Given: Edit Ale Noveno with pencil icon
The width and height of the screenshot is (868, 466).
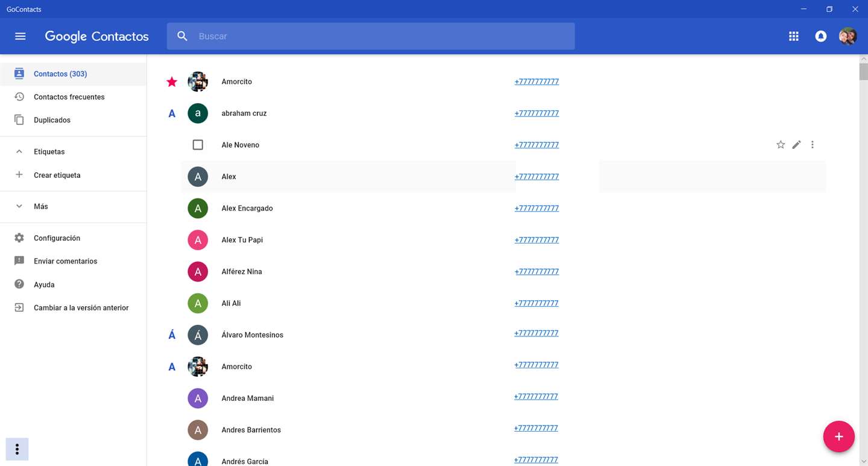Looking at the screenshot, I should pyautogui.click(x=796, y=145).
